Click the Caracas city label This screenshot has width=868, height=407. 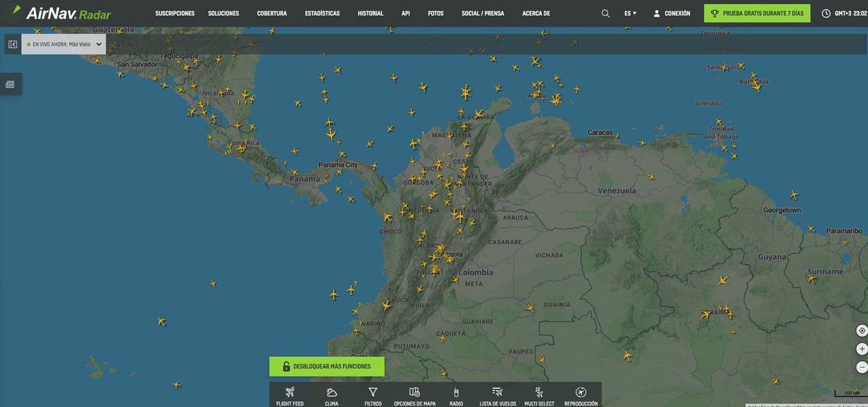(600, 133)
